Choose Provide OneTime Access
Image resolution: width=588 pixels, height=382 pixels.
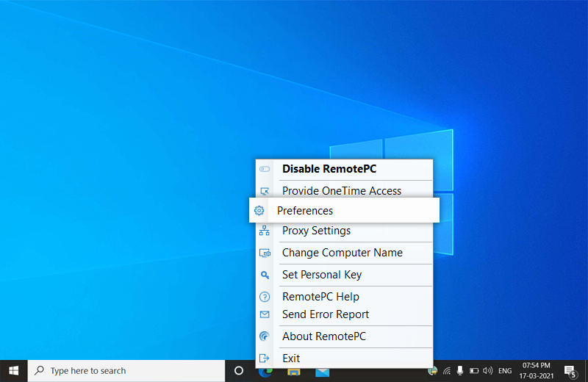(341, 190)
